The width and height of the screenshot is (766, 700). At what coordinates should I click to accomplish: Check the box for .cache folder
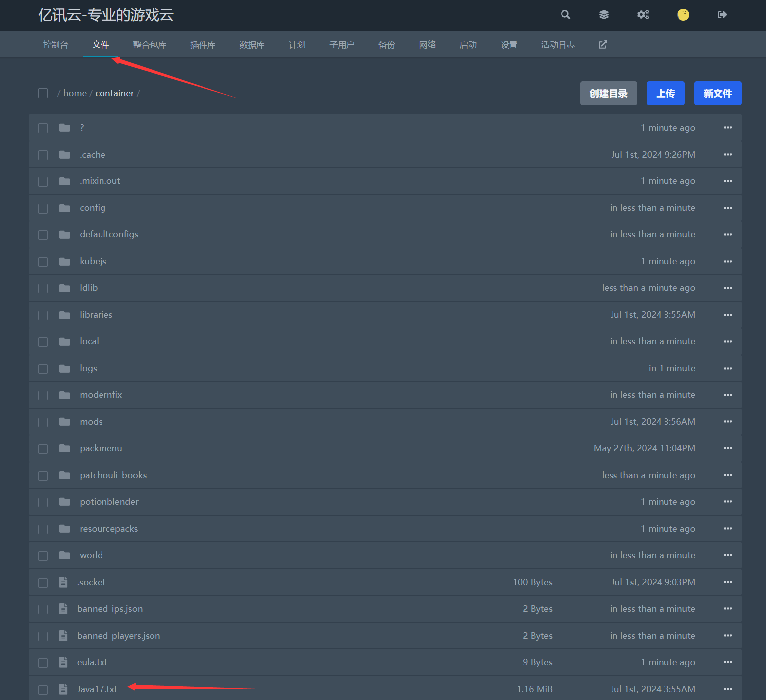pos(43,155)
